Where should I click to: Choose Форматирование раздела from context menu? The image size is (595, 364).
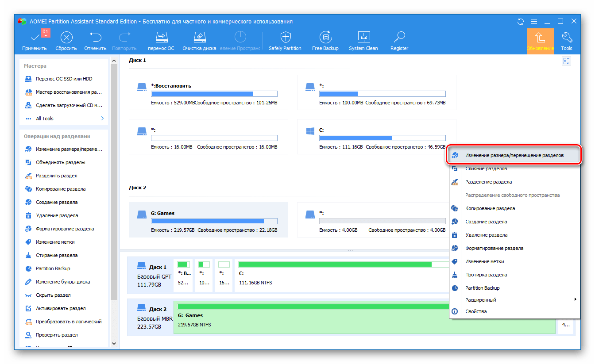494,248
